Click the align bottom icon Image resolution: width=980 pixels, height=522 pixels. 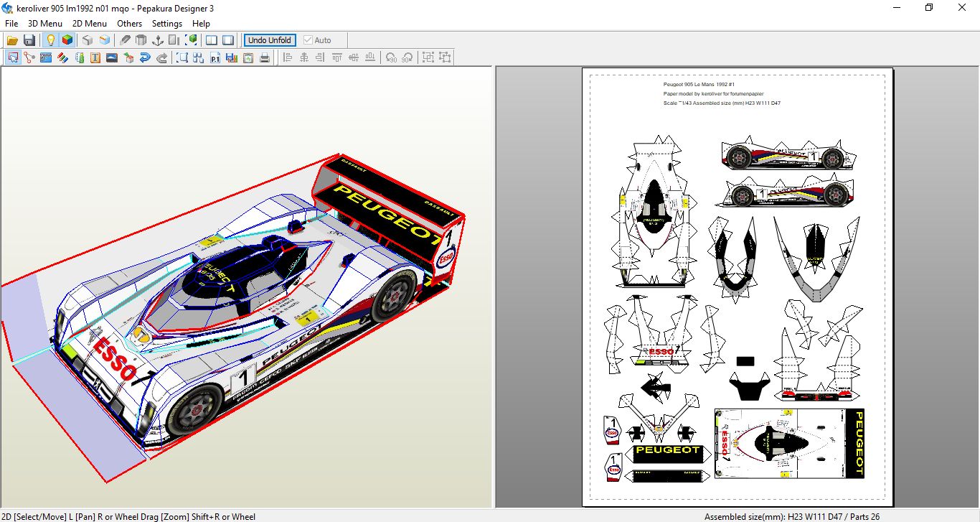370,57
